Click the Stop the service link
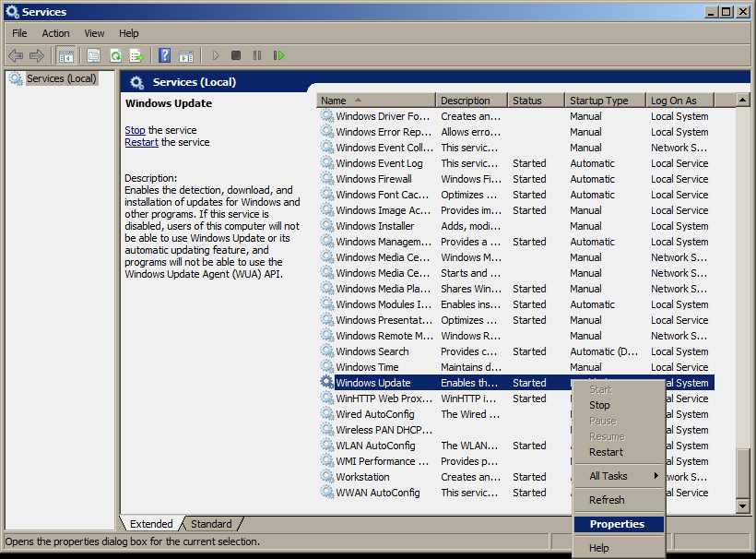Image resolution: width=756 pixels, height=559 pixels. click(x=135, y=130)
